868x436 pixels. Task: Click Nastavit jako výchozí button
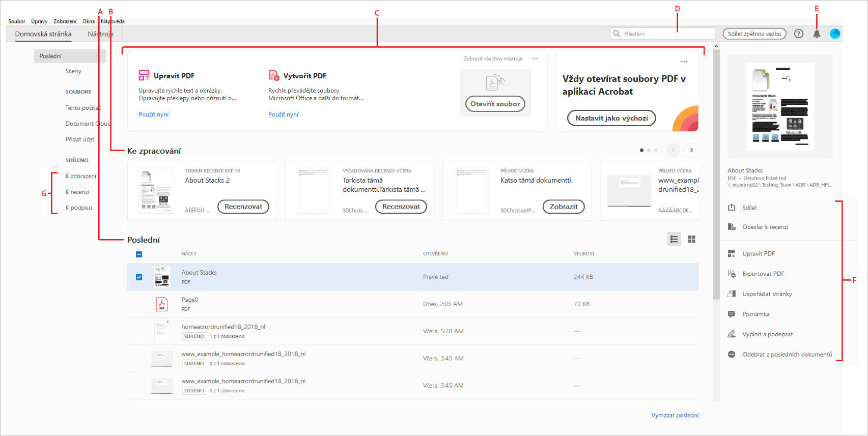tap(611, 118)
